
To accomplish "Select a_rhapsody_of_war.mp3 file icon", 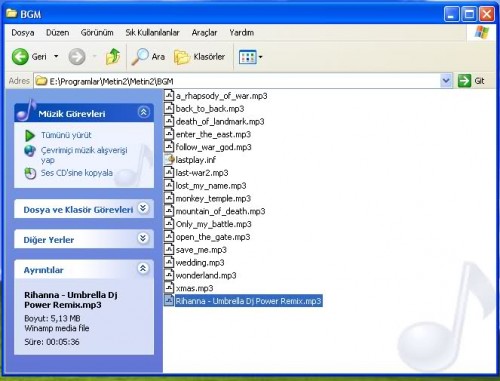I will pyautogui.click(x=169, y=95).
